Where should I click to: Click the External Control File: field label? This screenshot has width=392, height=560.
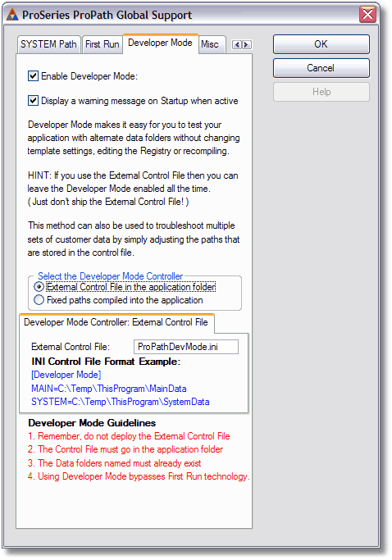(71, 347)
